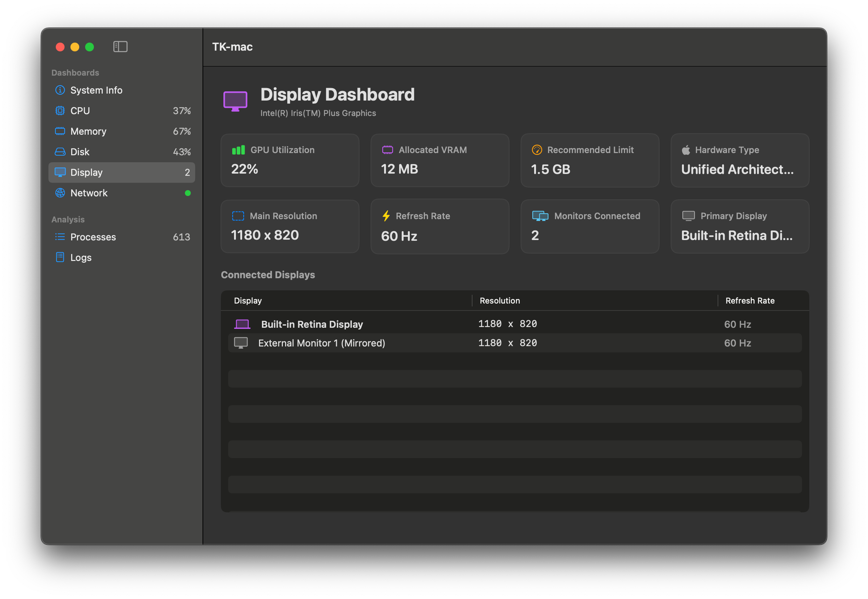Click the Apple logo on Hardware Type card
This screenshot has height=599, width=868.
point(686,150)
